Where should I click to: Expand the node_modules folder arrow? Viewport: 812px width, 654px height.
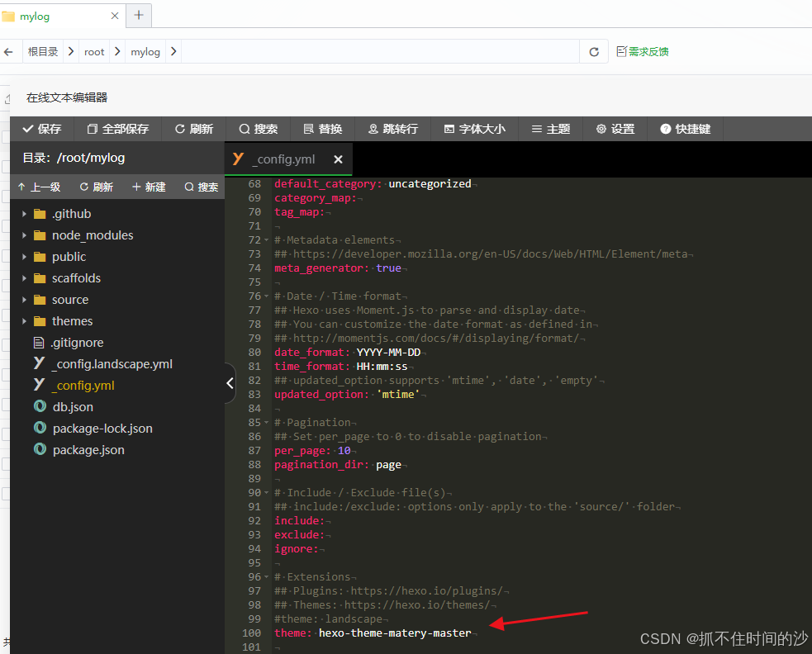[24, 235]
